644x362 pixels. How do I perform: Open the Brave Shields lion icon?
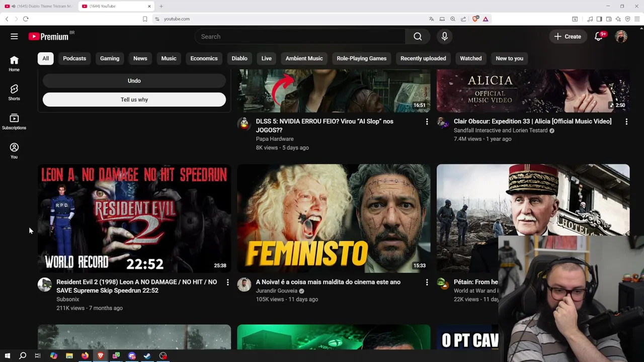pos(475,19)
